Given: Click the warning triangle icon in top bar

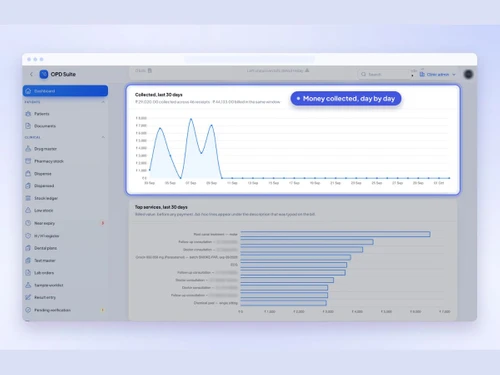Looking at the screenshot, I should (x=307, y=70).
